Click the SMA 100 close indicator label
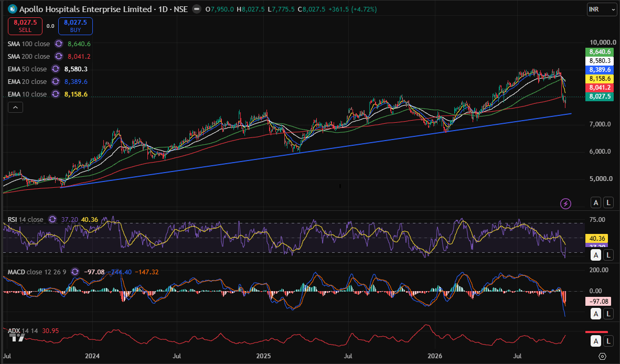Viewport: 620px width, 364px height. [x=29, y=44]
